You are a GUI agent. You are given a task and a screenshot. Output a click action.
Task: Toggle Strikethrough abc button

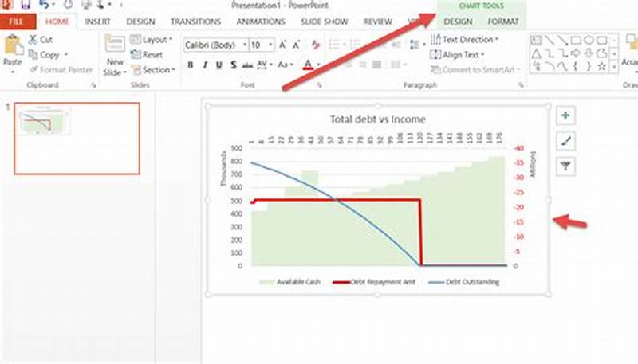247,65
